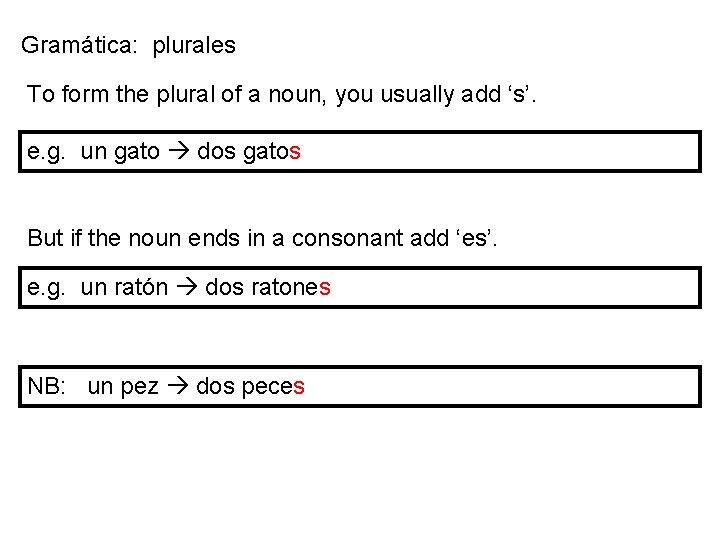Select the gato example box
720x540 pixels.
tap(360, 152)
